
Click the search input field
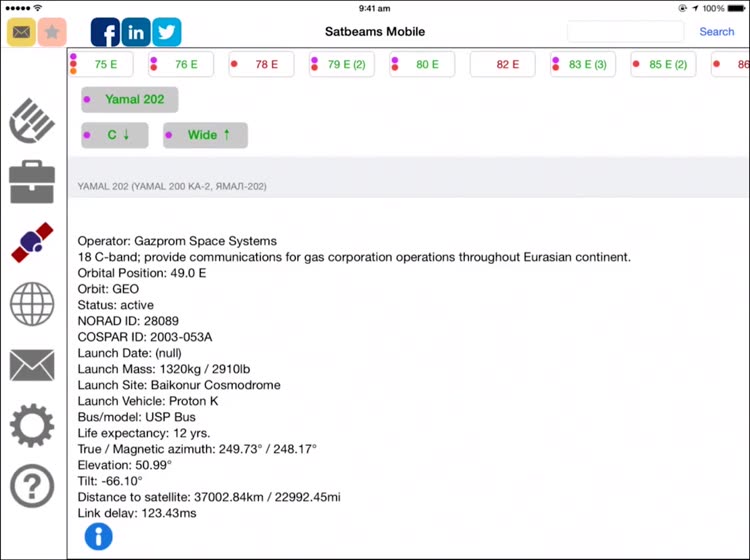tap(625, 32)
